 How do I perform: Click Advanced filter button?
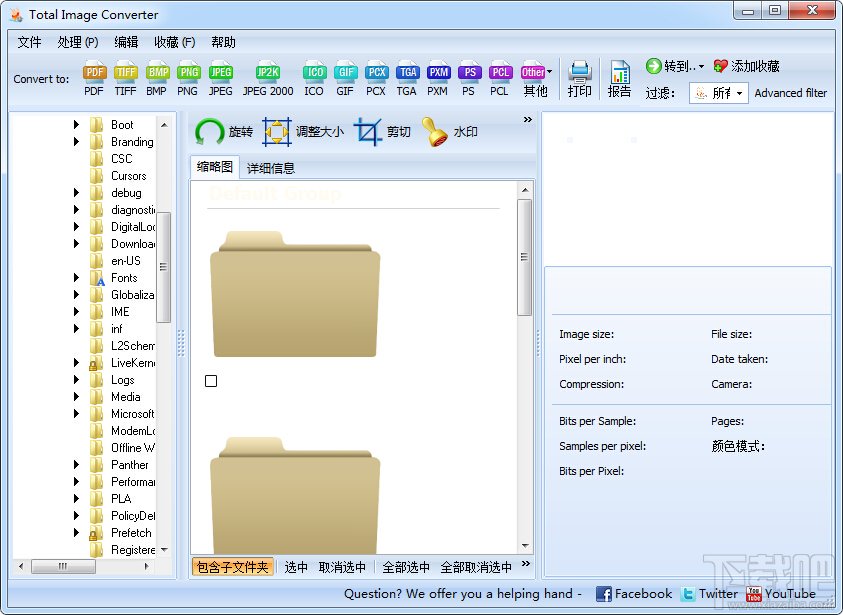click(790, 93)
